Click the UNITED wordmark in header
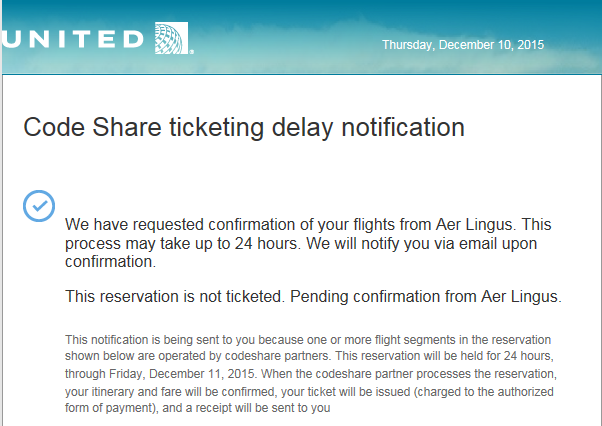 [72, 39]
